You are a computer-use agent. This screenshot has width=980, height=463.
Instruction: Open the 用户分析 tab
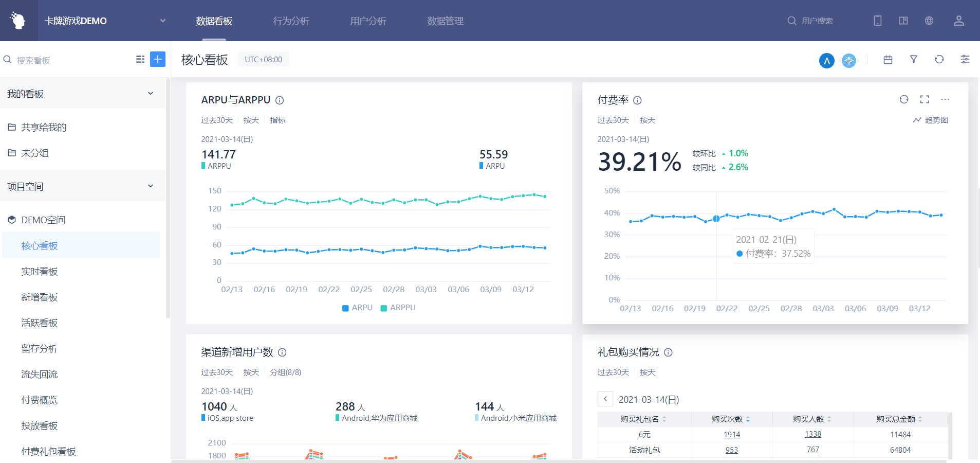point(368,21)
